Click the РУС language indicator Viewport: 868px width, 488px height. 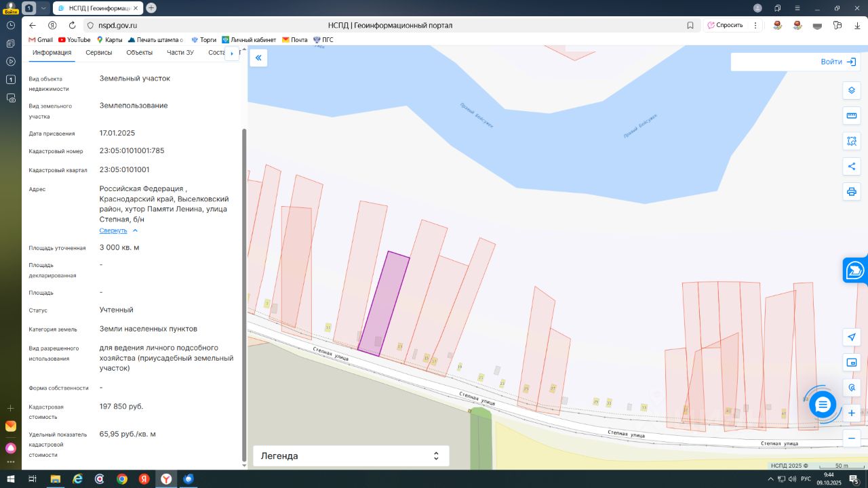[806, 479]
